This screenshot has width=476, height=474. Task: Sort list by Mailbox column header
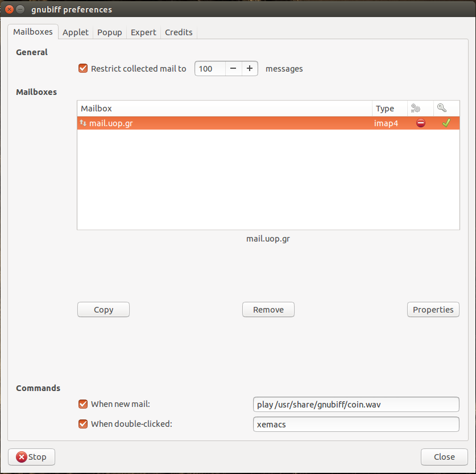(224, 109)
